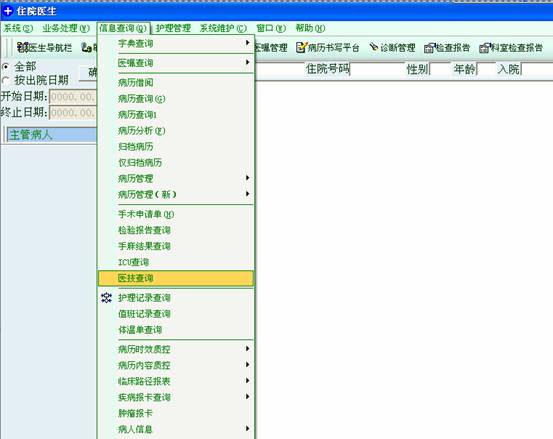Open the 护理管理 menu
The image size is (553, 439).
[x=173, y=28]
